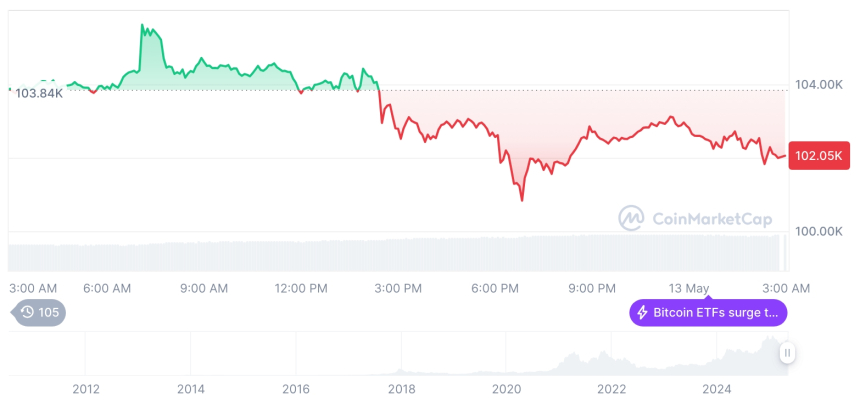Image resolution: width=860 pixels, height=401 pixels.
Task: Click the 12:00 PM time axis label
Action: tap(300, 288)
